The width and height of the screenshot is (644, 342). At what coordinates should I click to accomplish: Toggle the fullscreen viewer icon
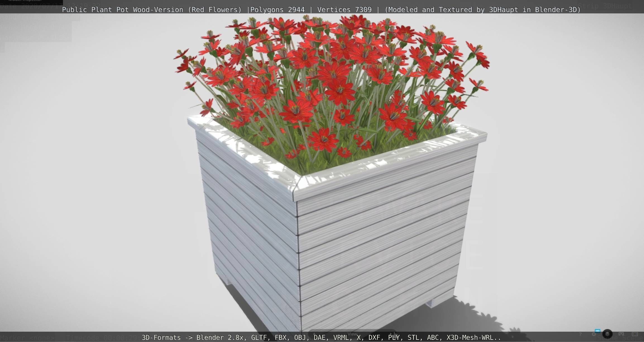tap(635, 334)
